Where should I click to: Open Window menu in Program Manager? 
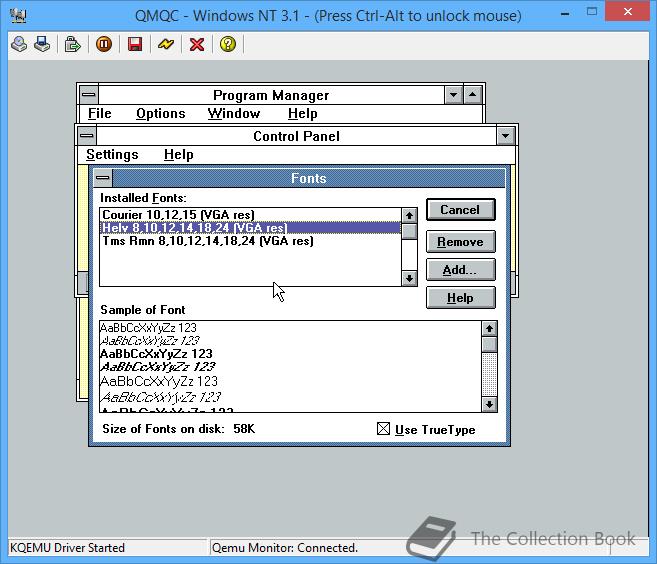[x=234, y=114]
